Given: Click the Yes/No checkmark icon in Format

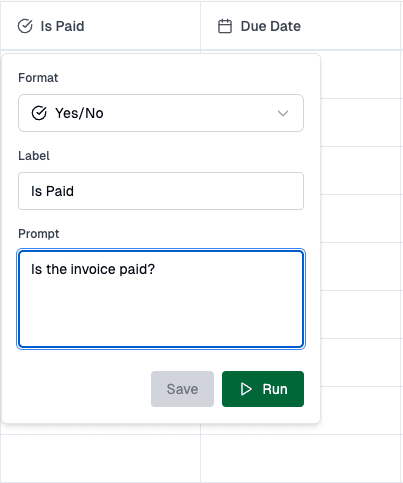Looking at the screenshot, I should pos(39,113).
